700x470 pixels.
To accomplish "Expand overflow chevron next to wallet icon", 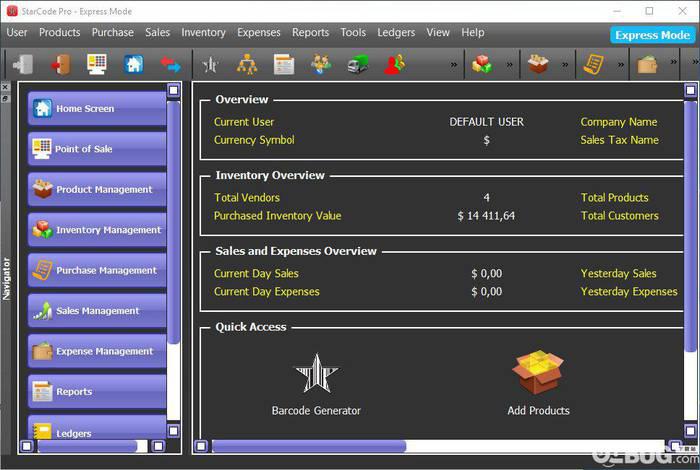I will [x=674, y=62].
